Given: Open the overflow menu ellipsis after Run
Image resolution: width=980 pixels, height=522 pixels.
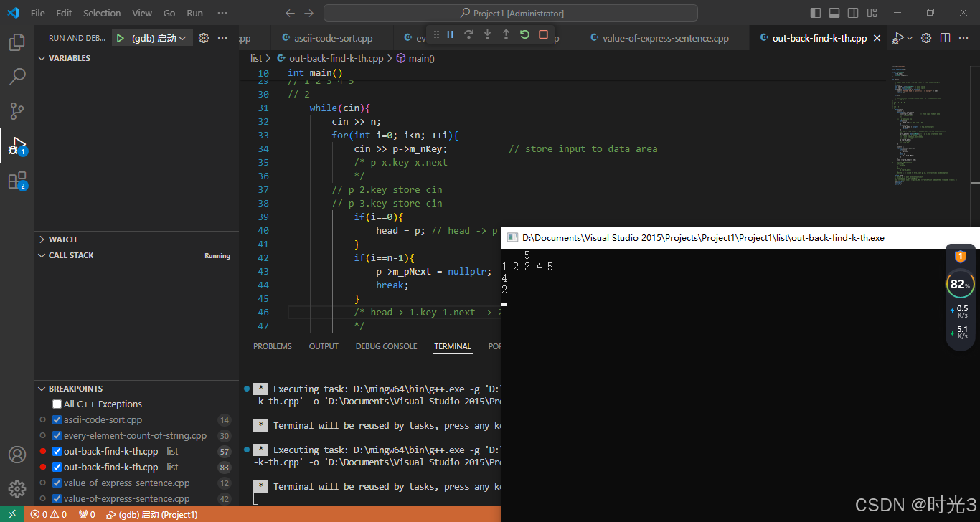Looking at the screenshot, I should pos(222,13).
